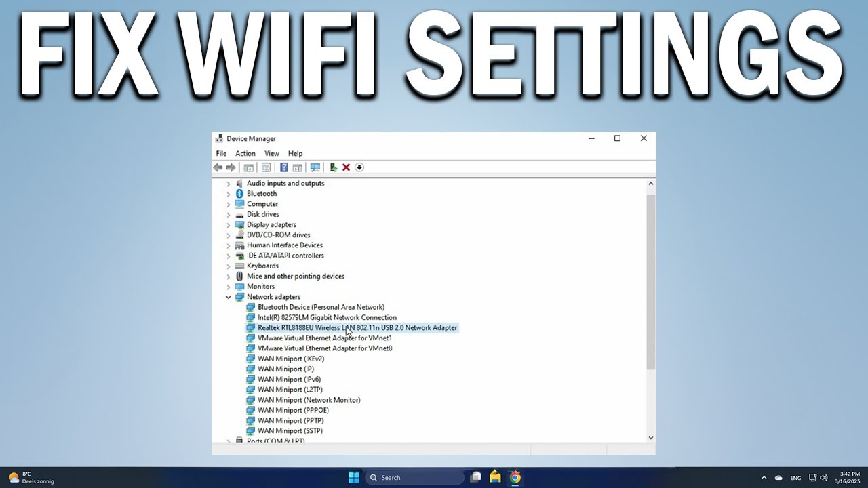The width and height of the screenshot is (868, 488).
Task: Collapse the Network adapters category
Action: pyautogui.click(x=229, y=297)
